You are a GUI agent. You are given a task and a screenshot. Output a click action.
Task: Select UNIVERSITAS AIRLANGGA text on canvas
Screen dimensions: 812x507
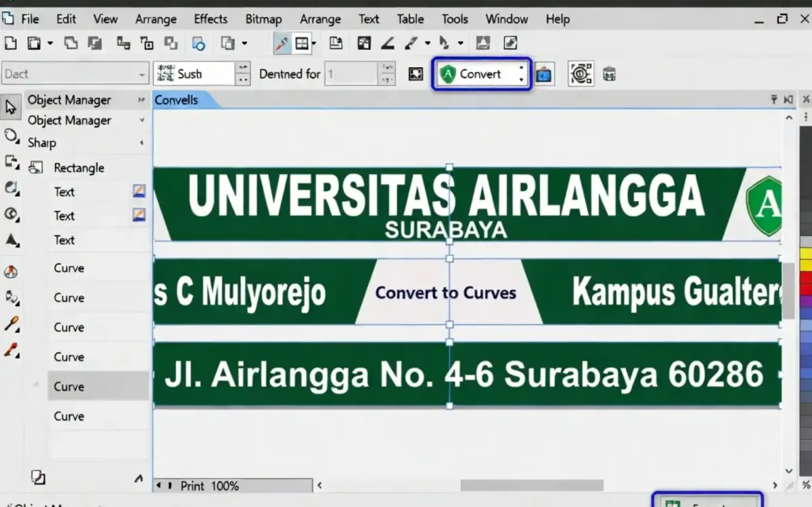click(446, 195)
